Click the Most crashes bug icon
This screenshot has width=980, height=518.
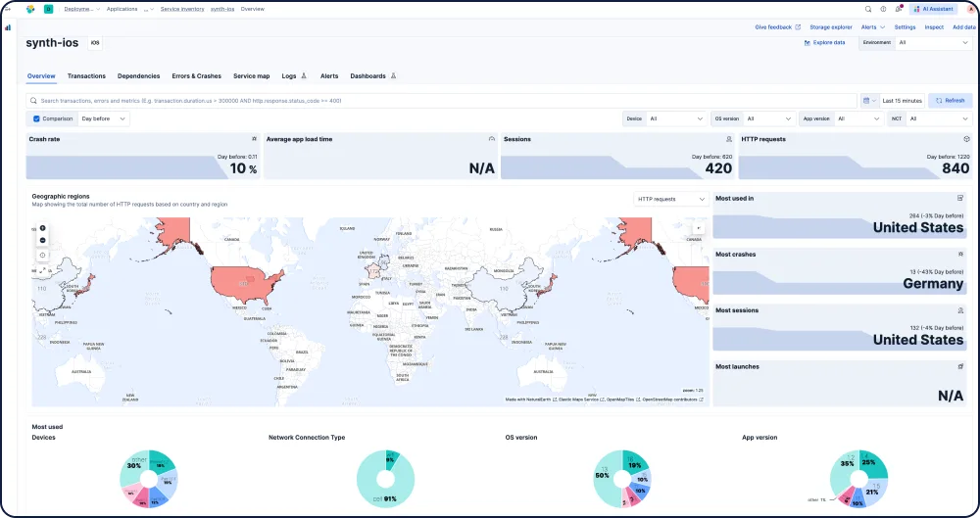(x=960, y=255)
